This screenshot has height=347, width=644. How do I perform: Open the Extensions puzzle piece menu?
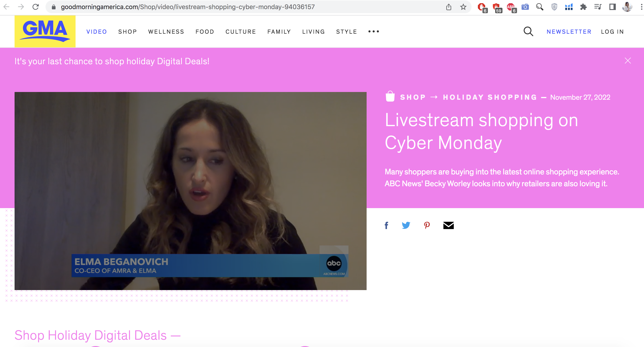(x=583, y=7)
